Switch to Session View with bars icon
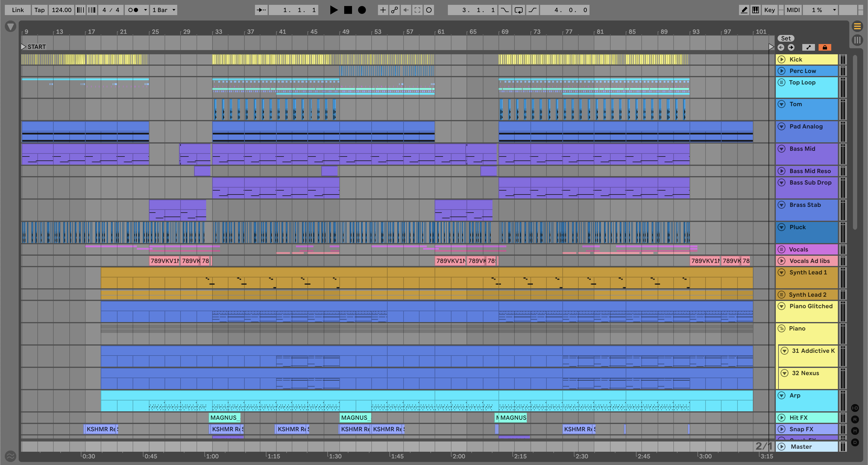The image size is (868, 465). [857, 40]
